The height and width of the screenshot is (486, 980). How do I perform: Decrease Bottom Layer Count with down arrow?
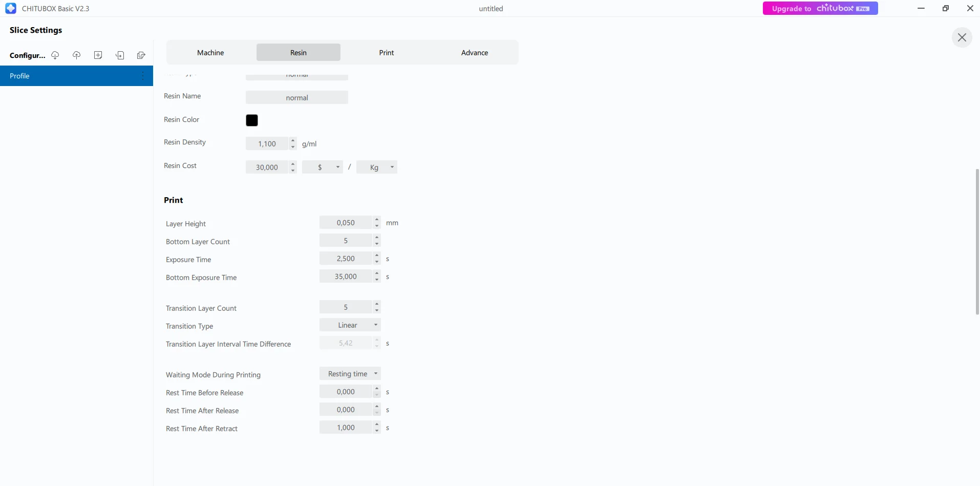pyautogui.click(x=377, y=243)
